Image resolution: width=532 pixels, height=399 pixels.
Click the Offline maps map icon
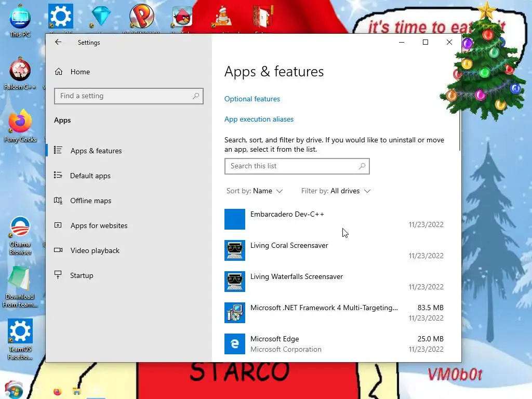[58, 201]
